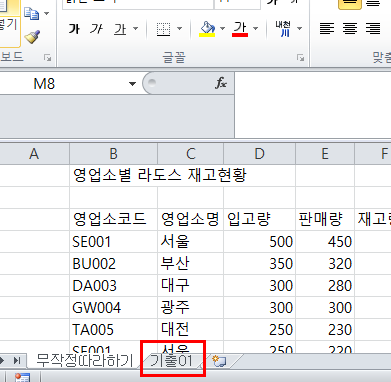
Task: Apply underline formatting
Action: tap(120, 29)
